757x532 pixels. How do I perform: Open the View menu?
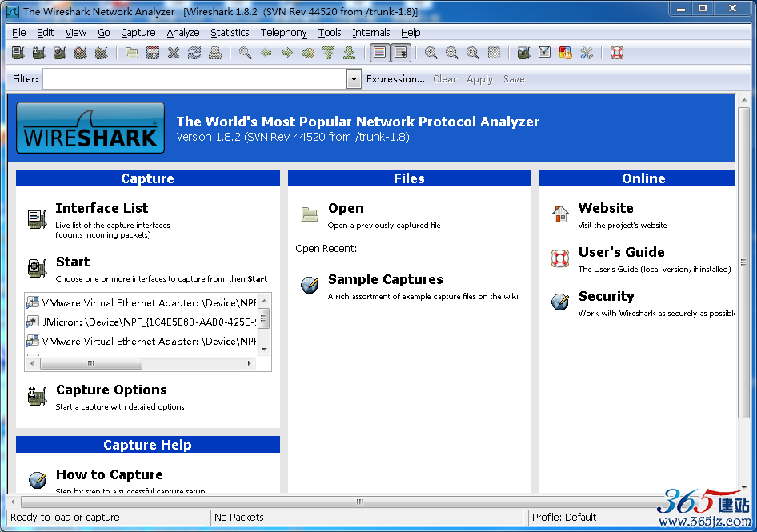point(76,32)
